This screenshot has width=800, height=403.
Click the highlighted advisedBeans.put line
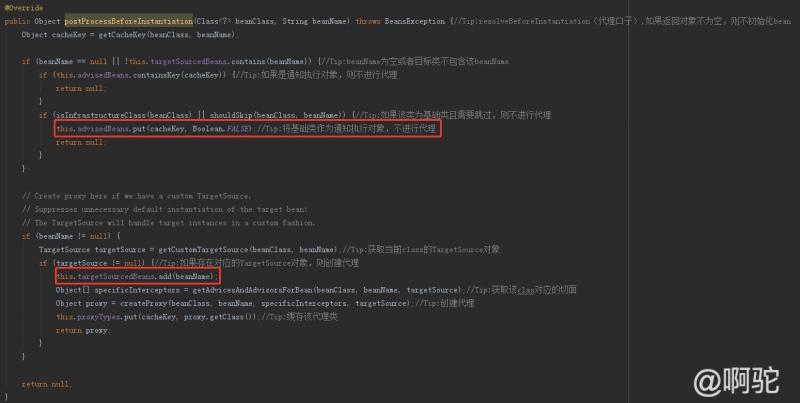[x=247, y=129]
